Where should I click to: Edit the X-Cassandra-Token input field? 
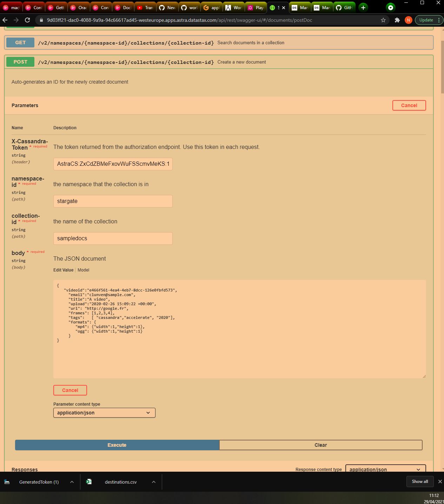(x=113, y=164)
